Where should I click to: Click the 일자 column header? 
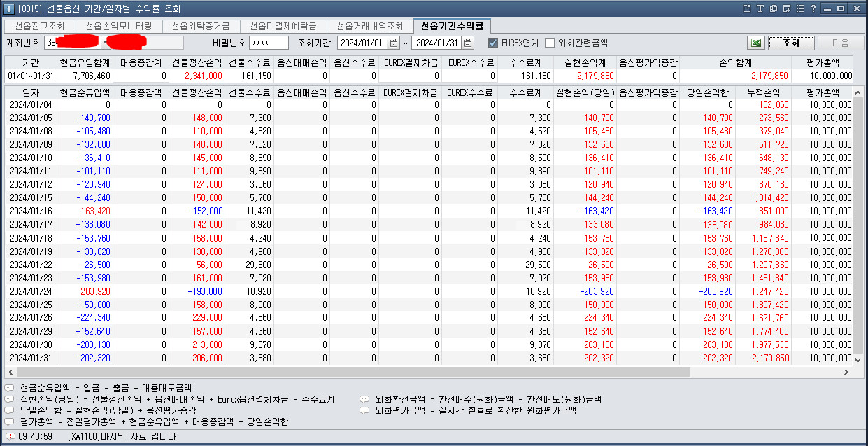[31, 92]
